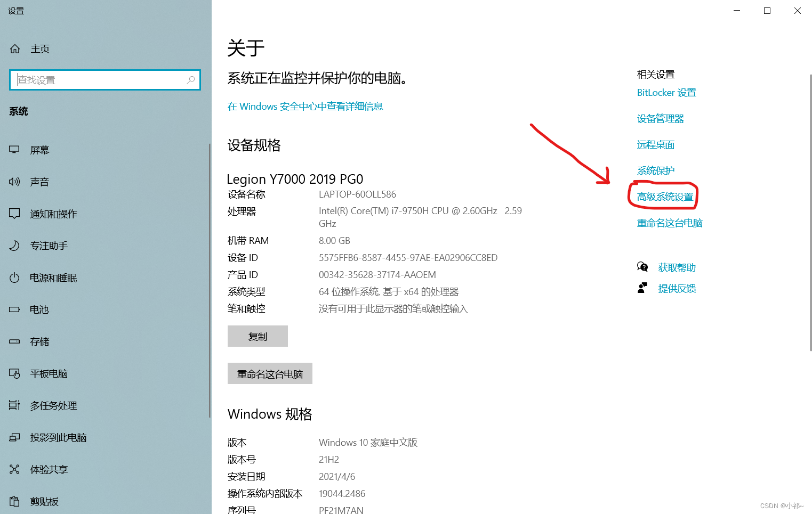Click the search magnifier icon in the settings search box
The image size is (812, 514).
pyautogui.click(x=191, y=80)
